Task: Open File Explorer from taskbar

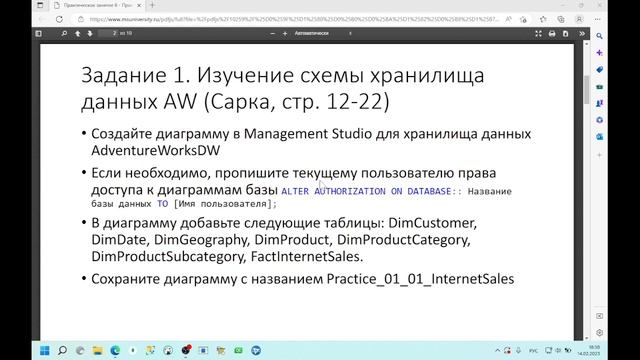Action: pos(98,350)
